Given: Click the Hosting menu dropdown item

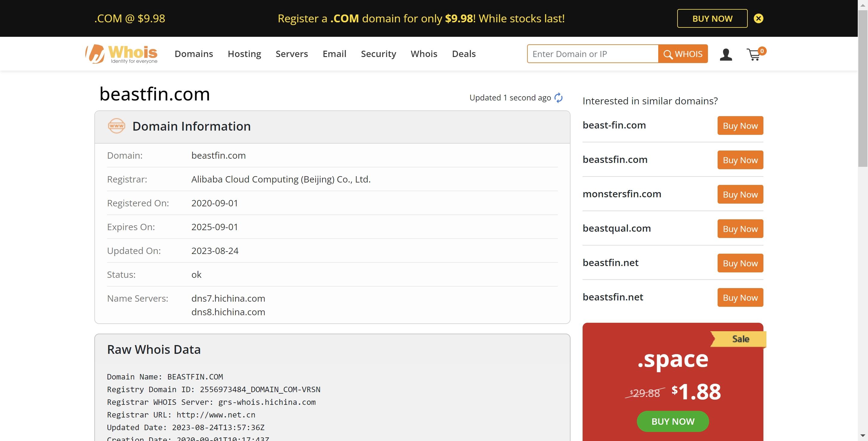Looking at the screenshot, I should tap(244, 53).
